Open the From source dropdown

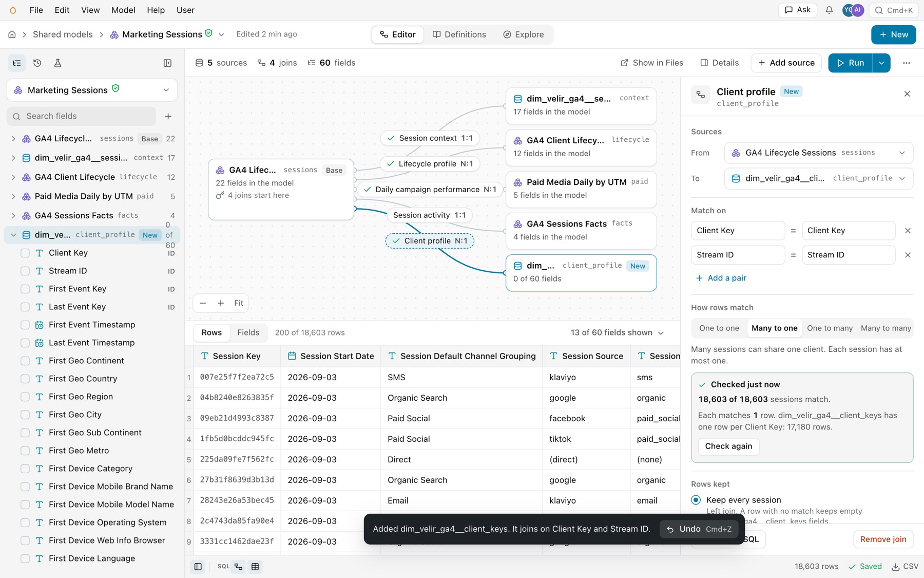[819, 153]
